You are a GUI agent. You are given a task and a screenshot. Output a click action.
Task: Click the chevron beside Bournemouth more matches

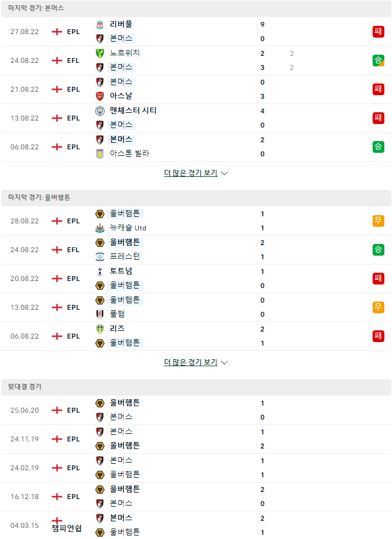[225, 173]
